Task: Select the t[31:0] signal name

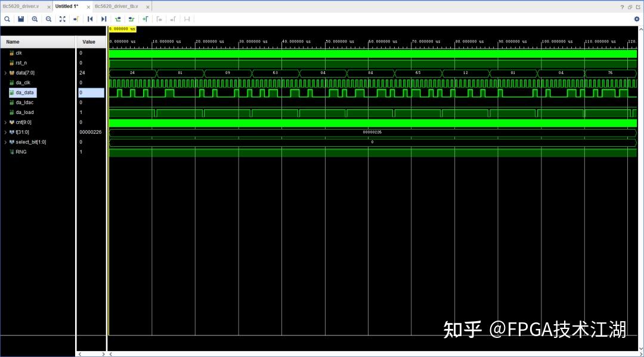Action: [x=22, y=132]
